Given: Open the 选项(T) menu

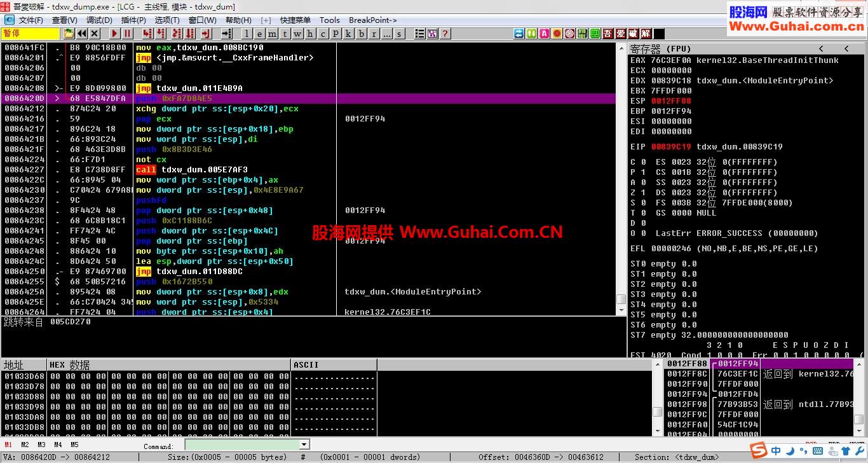Looking at the screenshot, I should click(x=167, y=20).
